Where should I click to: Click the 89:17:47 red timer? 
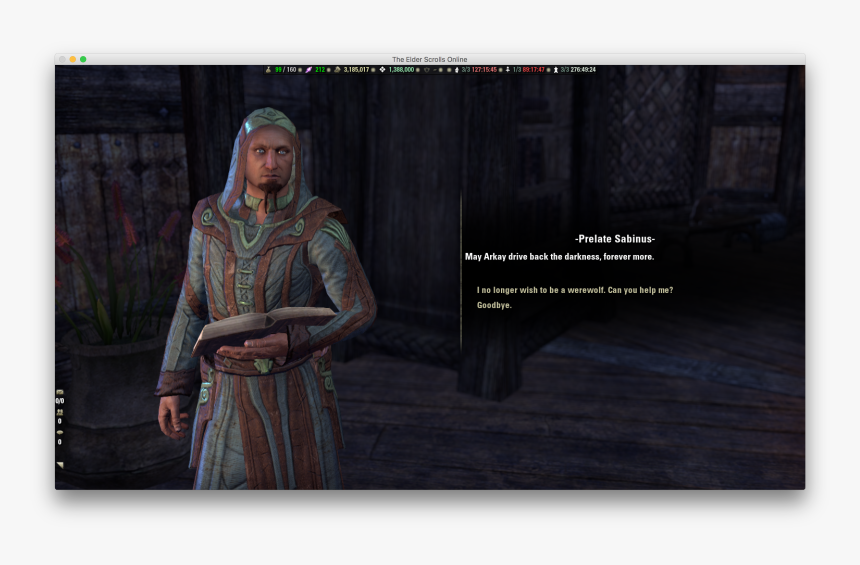coord(534,70)
